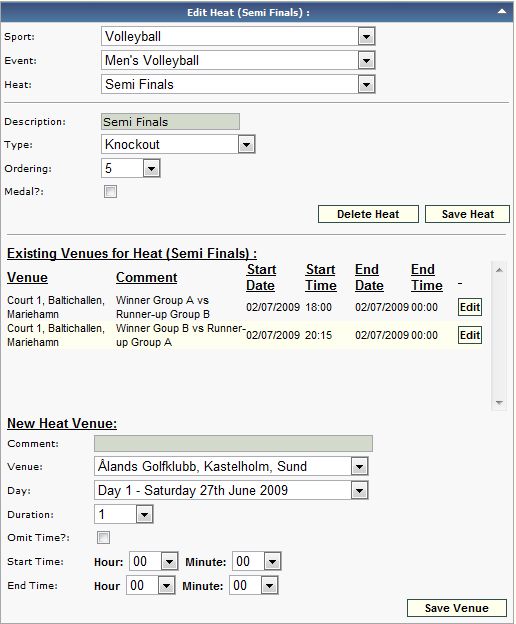The image size is (516, 624).
Task: Click the venues list scrollbar up arrow
Action: click(x=499, y=270)
